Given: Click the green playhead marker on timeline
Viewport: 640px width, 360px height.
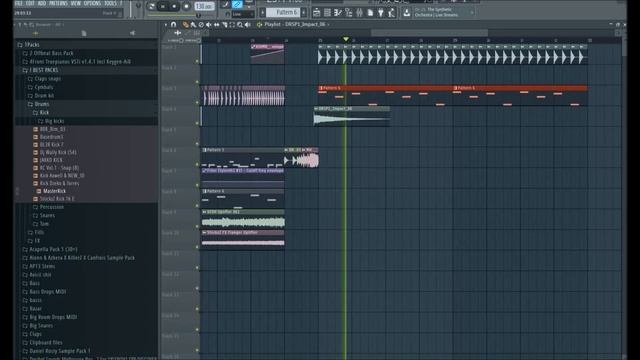Looking at the screenshot, I should pos(346,39).
